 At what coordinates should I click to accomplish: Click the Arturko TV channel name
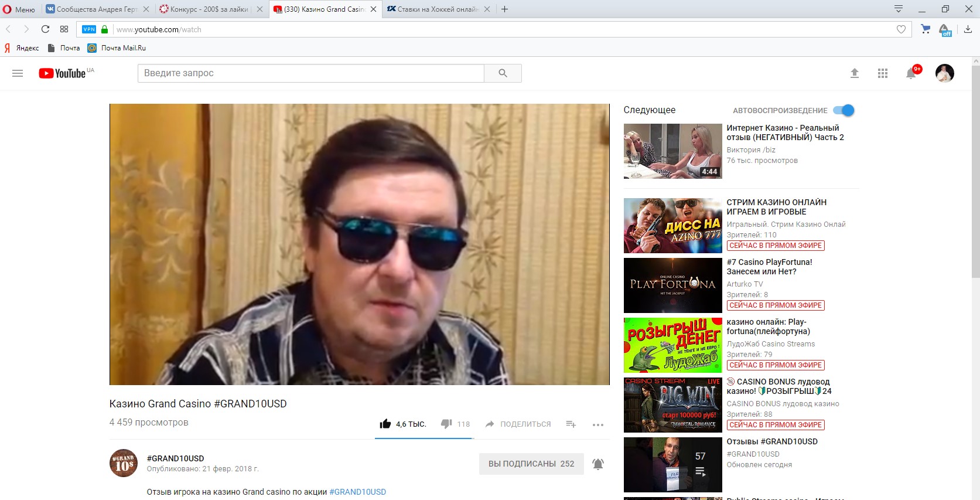coord(745,284)
